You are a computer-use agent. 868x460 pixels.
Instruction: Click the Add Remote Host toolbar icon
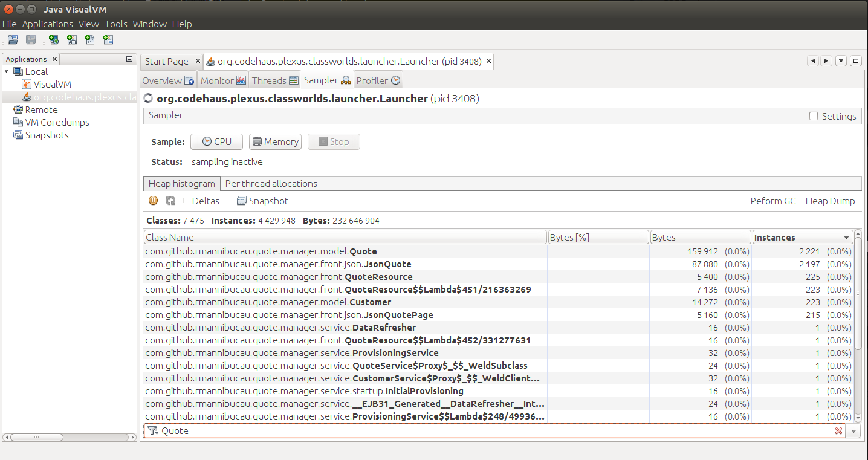(54, 40)
